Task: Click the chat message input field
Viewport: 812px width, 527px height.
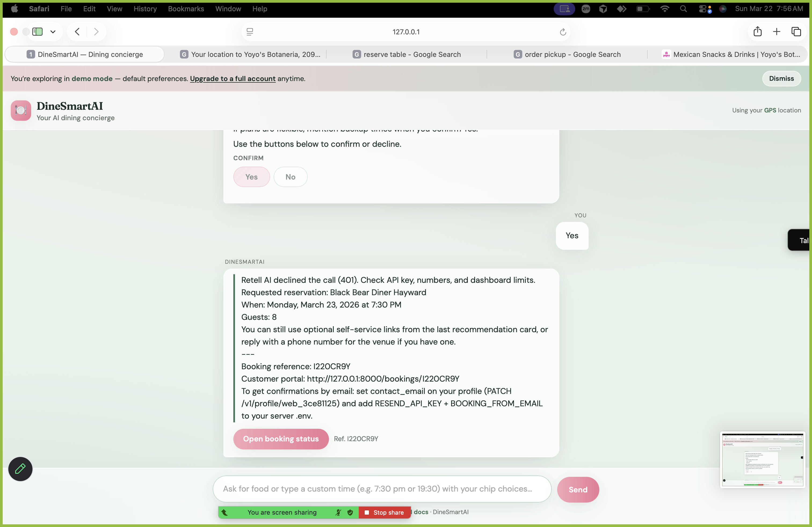Action: [x=382, y=489]
